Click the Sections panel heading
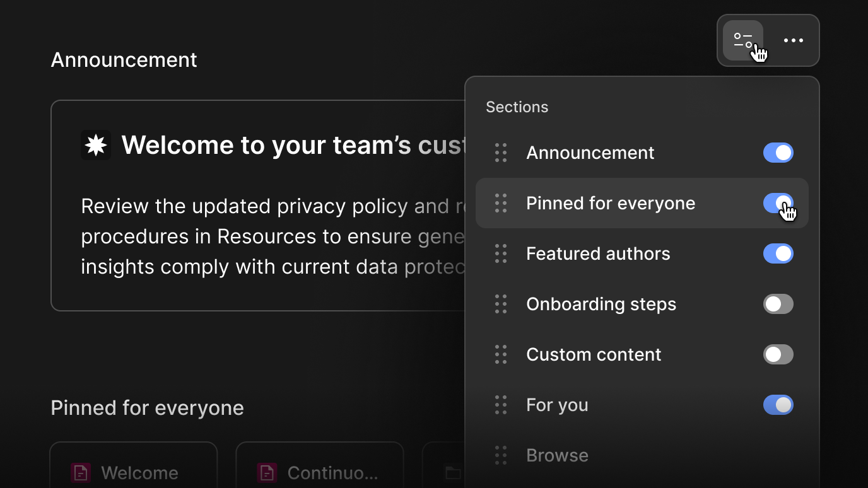 click(x=517, y=107)
